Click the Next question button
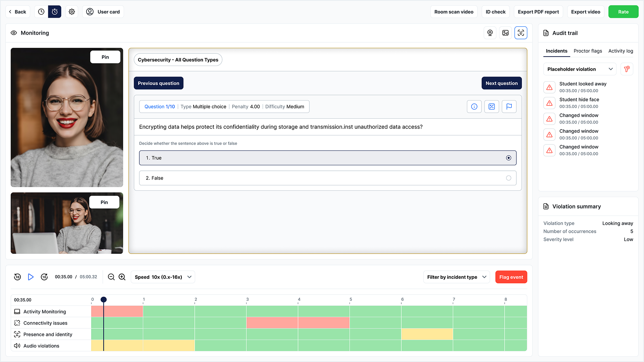The height and width of the screenshot is (362, 644). (501, 83)
